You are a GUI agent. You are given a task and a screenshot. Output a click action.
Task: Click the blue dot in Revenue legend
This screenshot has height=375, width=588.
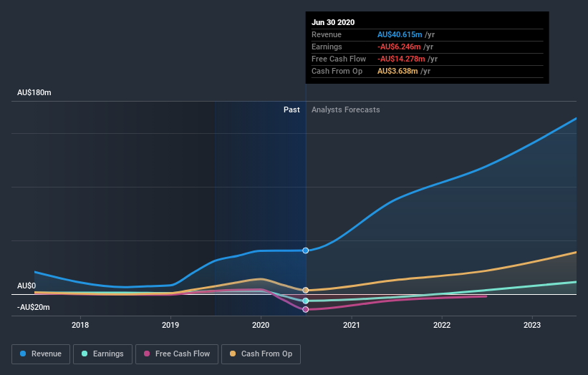coord(23,354)
